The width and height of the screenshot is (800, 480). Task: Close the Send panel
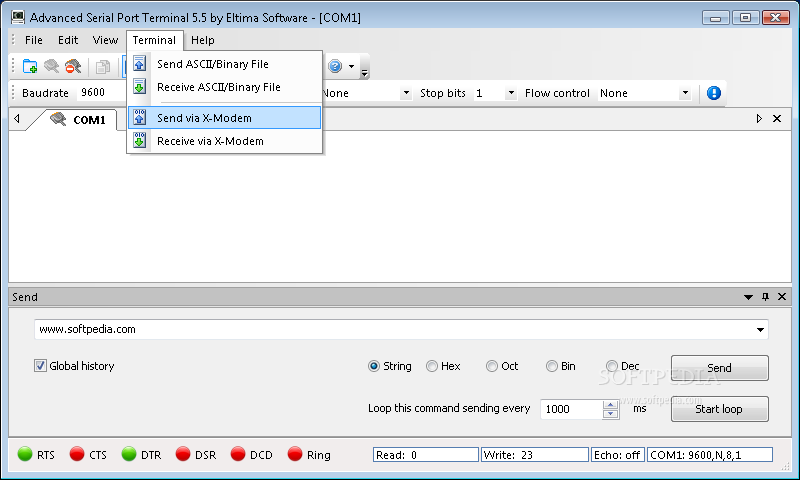782,297
